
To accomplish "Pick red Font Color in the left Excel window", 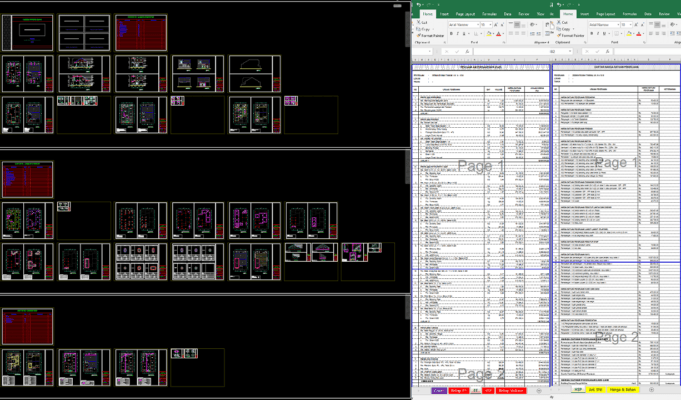I will tap(499, 33).
